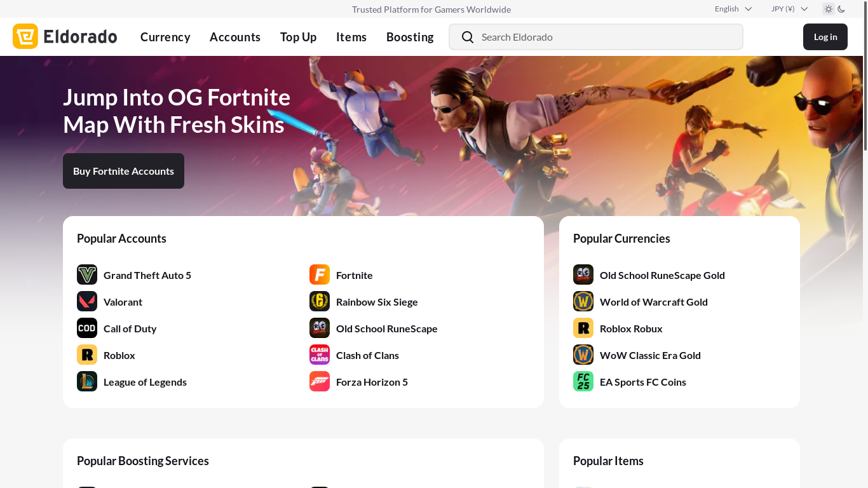
Task: Click the League of Legends icon
Action: (87, 381)
